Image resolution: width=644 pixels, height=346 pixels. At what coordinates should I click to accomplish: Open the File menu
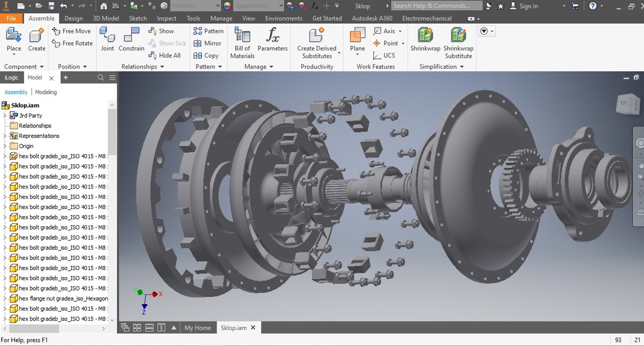(11, 18)
